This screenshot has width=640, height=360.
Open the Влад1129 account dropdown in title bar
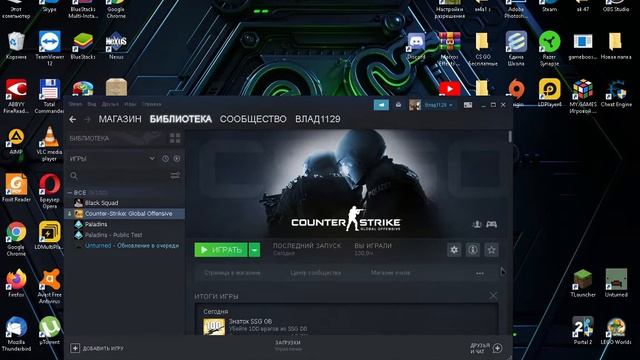pyautogui.click(x=439, y=105)
